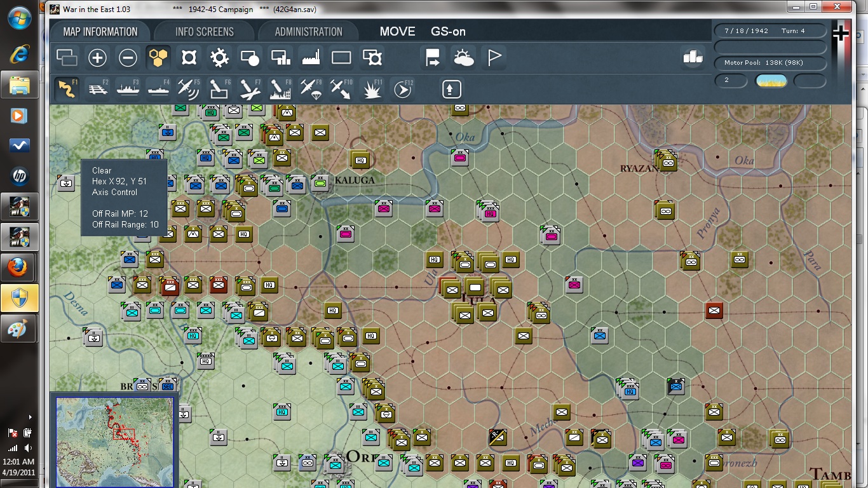This screenshot has width=868, height=488.
Task: Select Bomb Unit (F6) icon
Action: pos(219,89)
